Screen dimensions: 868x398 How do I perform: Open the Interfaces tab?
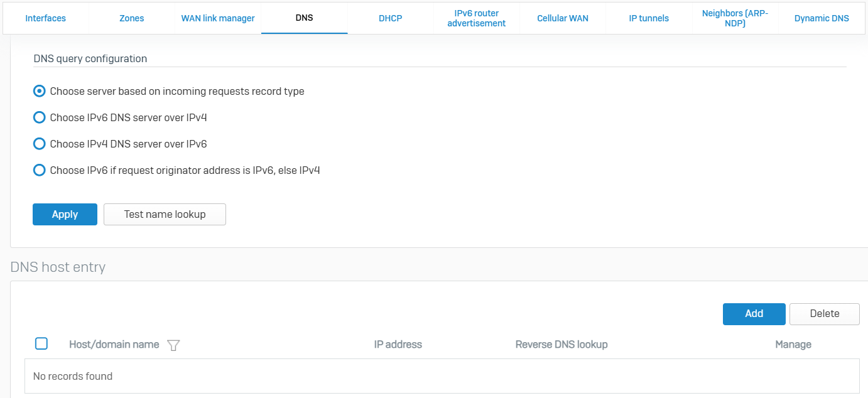45,18
